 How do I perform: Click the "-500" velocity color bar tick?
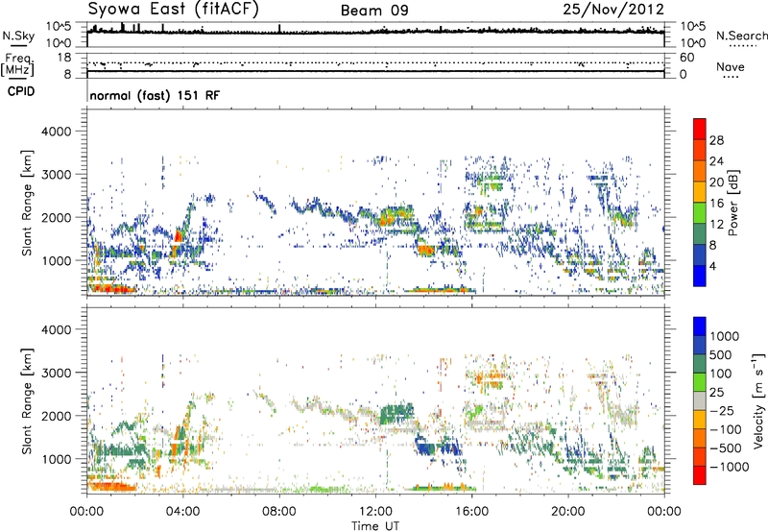coord(726,447)
